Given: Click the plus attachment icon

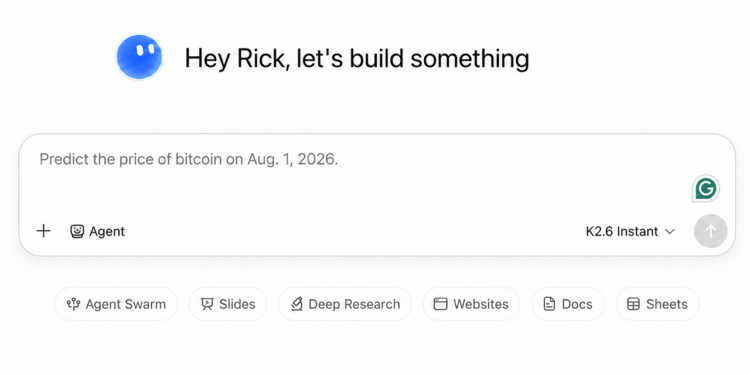Looking at the screenshot, I should coord(44,231).
